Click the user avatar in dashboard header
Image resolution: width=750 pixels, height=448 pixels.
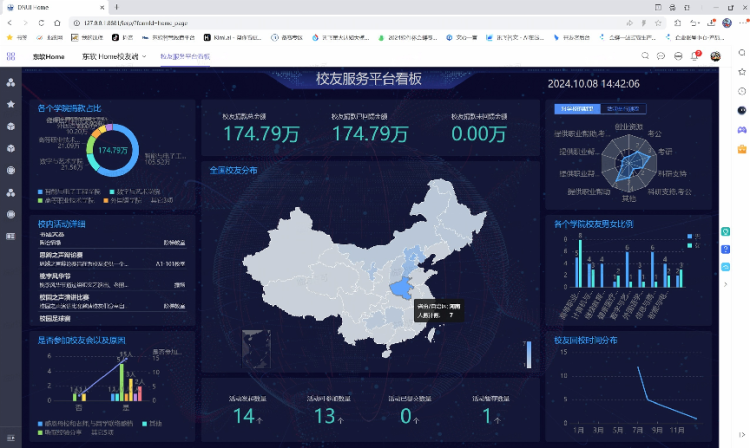coord(716,56)
